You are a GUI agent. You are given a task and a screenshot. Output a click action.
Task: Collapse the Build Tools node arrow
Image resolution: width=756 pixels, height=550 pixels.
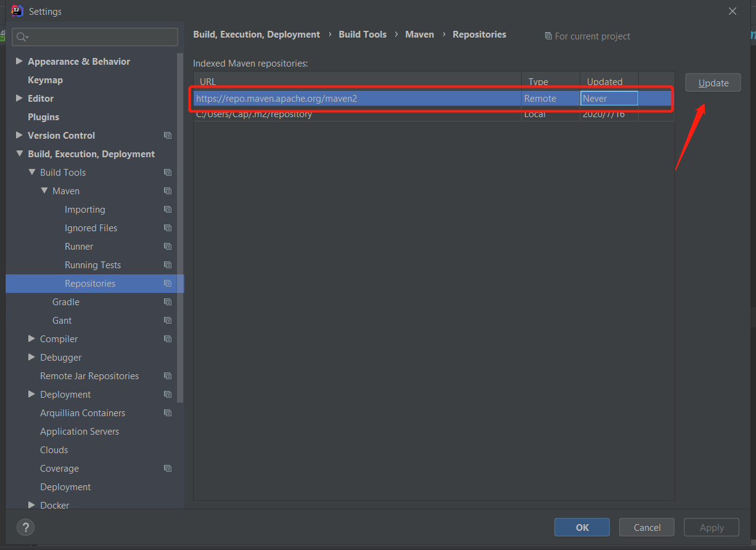click(x=32, y=172)
